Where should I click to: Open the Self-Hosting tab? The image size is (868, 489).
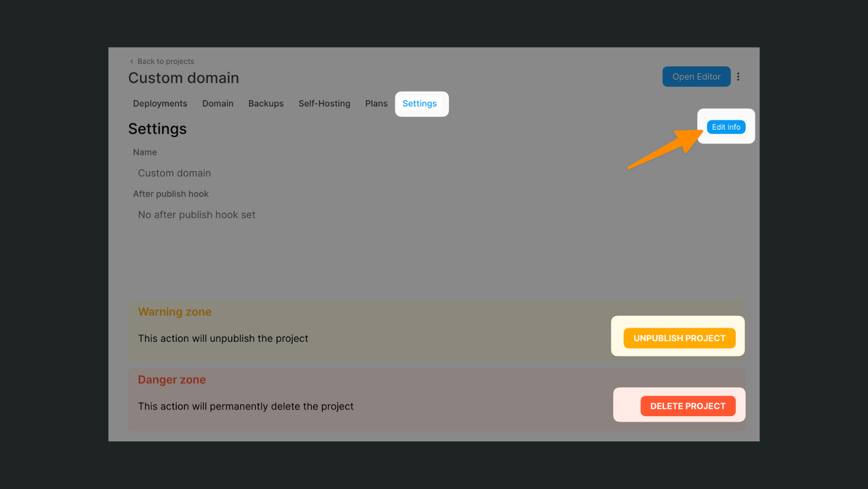click(x=324, y=104)
